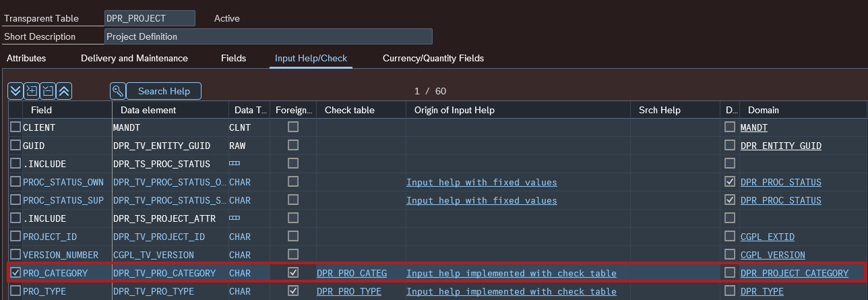The image size is (868, 300).
Task: Click the expand all double-down arrow icon
Action: pyautogui.click(x=15, y=91)
